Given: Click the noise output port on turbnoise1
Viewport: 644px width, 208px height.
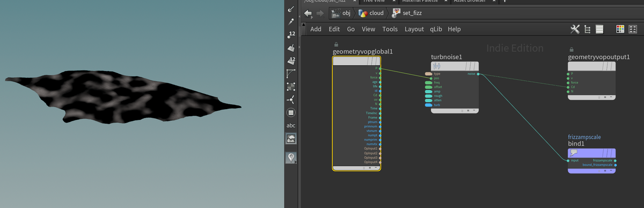Looking at the screenshot, I should point(478,74).
